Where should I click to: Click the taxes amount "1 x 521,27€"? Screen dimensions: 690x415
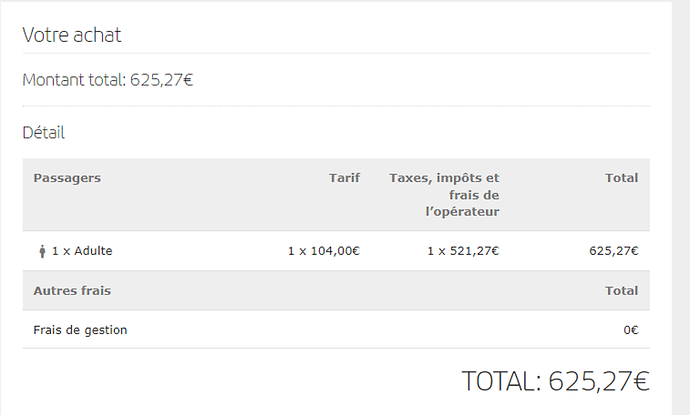[463, 251]
